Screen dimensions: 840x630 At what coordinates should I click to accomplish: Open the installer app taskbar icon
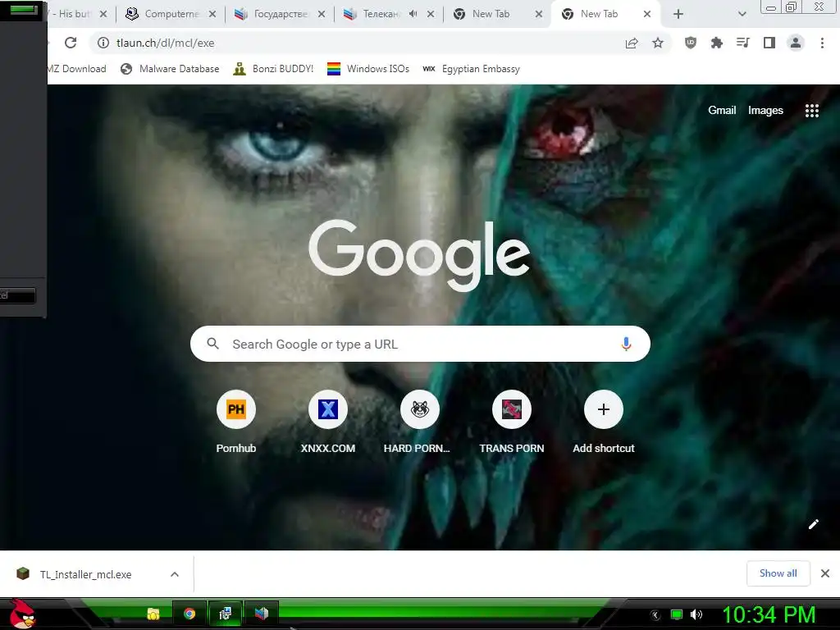tap(226, 614)
